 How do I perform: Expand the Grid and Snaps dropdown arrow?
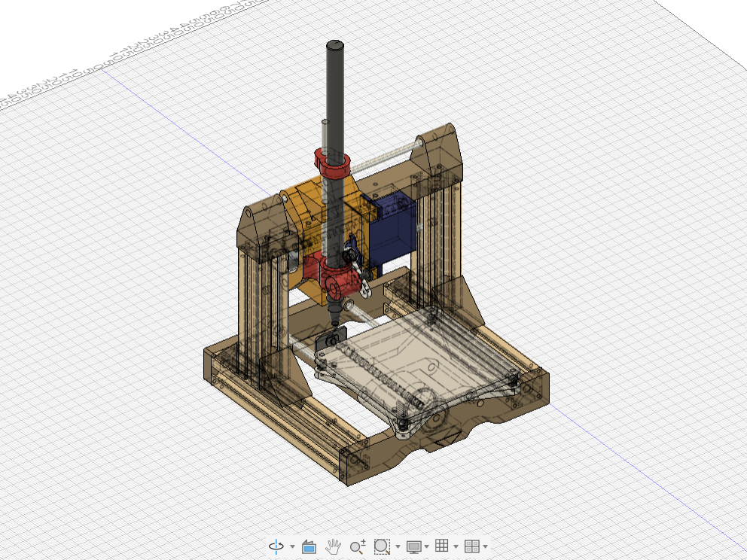[456, 546]
